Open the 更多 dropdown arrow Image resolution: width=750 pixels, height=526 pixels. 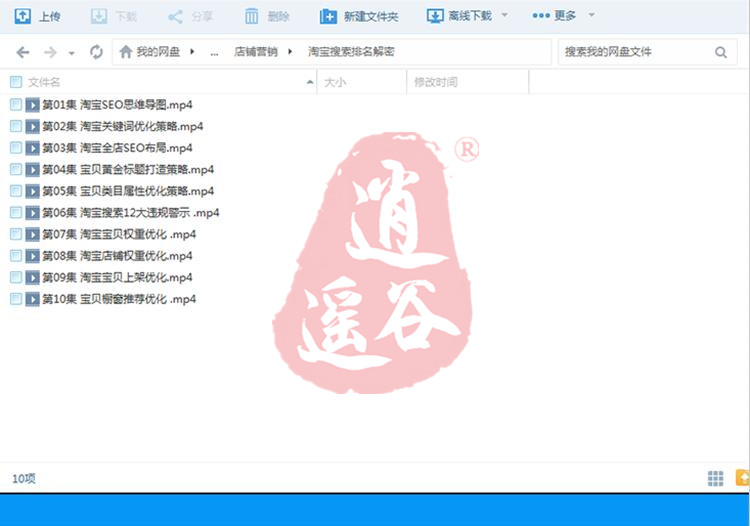pos(592,15)
